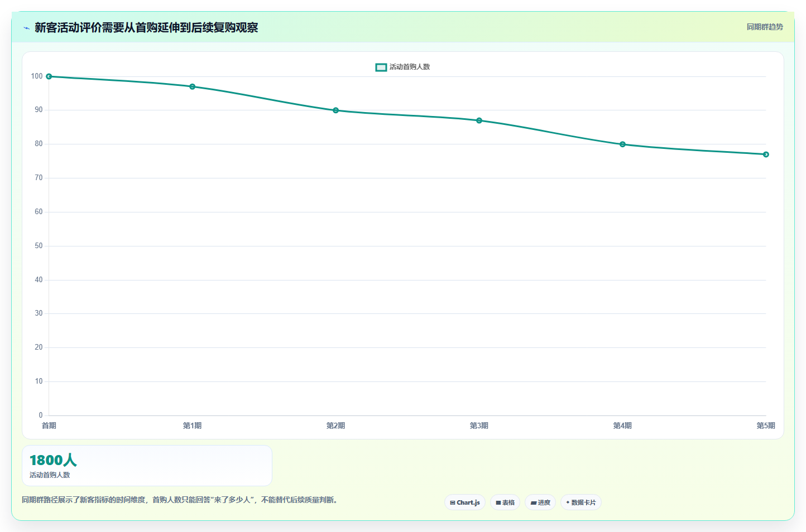Click the 进度 tag
806x532 pixels.
pyautogui.click(x=540, y=502)
